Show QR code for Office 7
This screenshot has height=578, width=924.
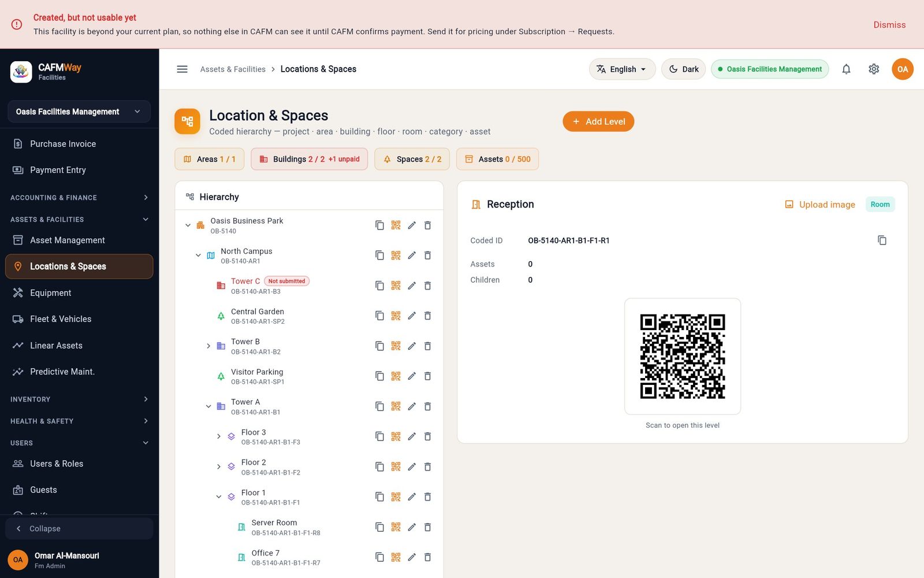[x=396, y=557]
